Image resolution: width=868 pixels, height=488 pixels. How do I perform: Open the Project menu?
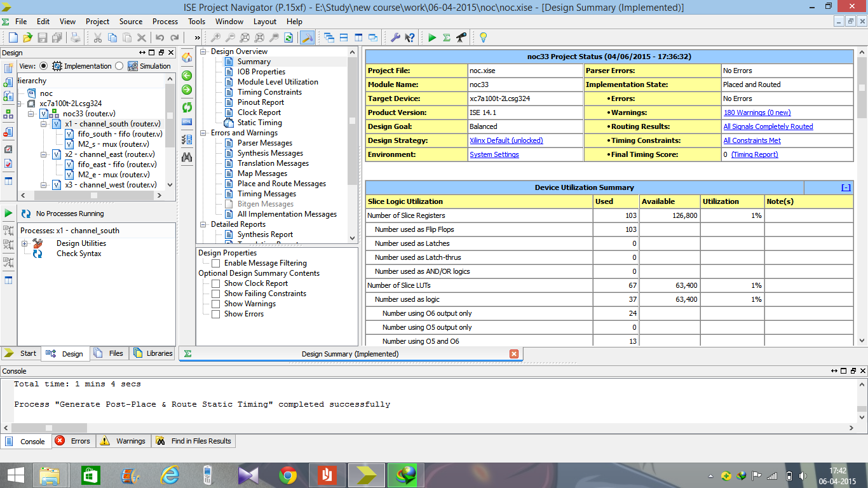click(x=97, y=22)
